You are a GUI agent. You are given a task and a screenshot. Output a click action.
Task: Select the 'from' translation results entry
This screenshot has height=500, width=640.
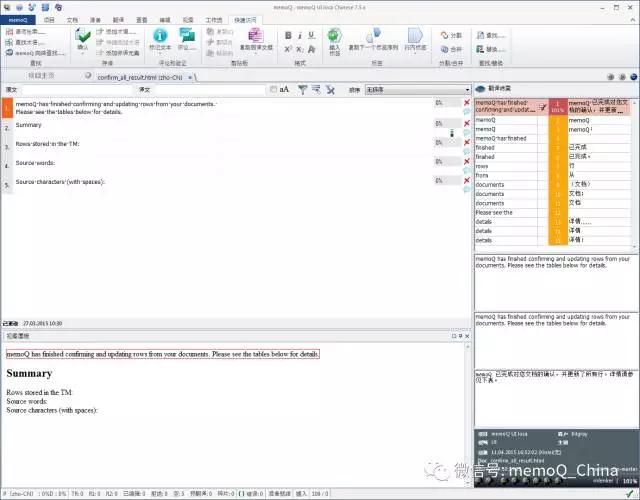click(x=553, y=175)
